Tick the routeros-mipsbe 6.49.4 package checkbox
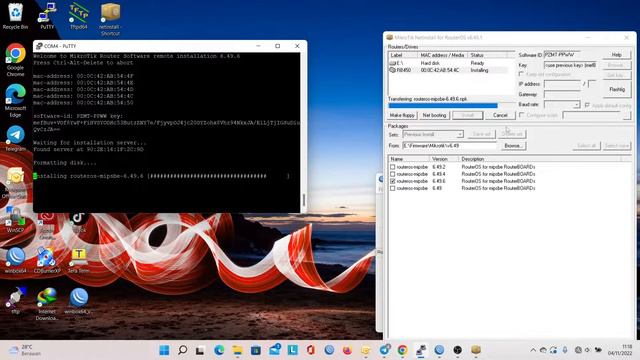The height and width of the screenshot is (360, 640). pos(393,174)
